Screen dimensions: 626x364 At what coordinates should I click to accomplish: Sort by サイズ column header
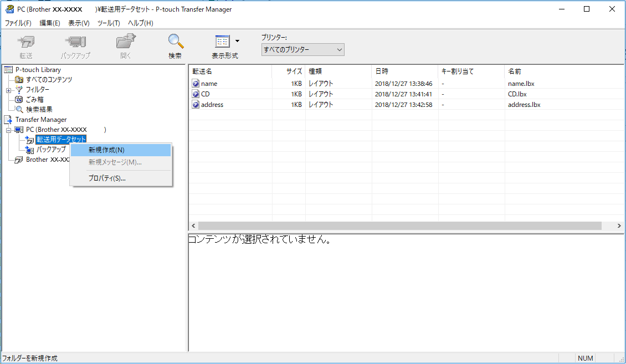(288, 71)
